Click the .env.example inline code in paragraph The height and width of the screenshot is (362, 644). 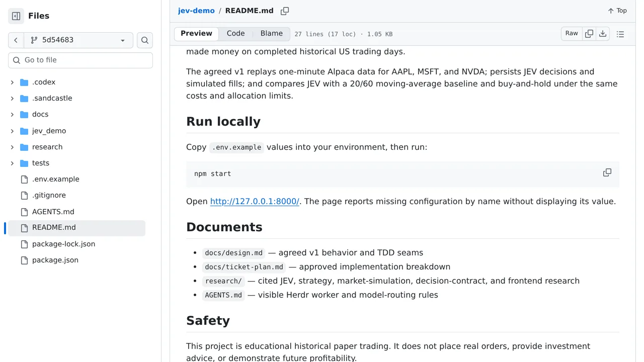point(236,147)
